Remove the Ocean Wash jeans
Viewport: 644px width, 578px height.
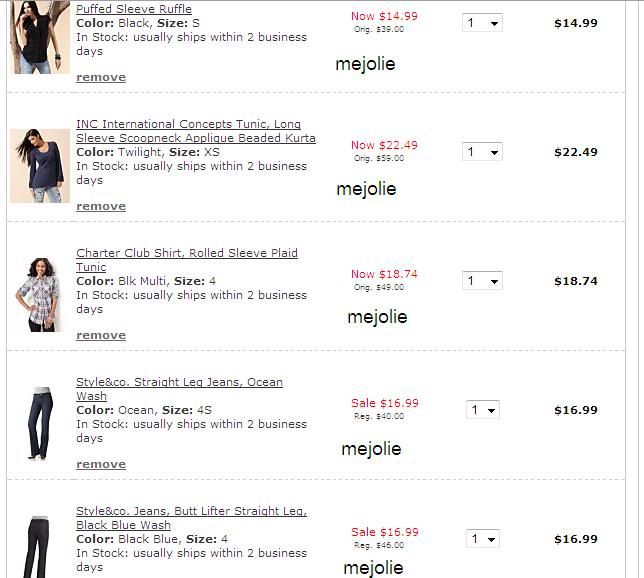pyautogui.click(x=101, y=464)
